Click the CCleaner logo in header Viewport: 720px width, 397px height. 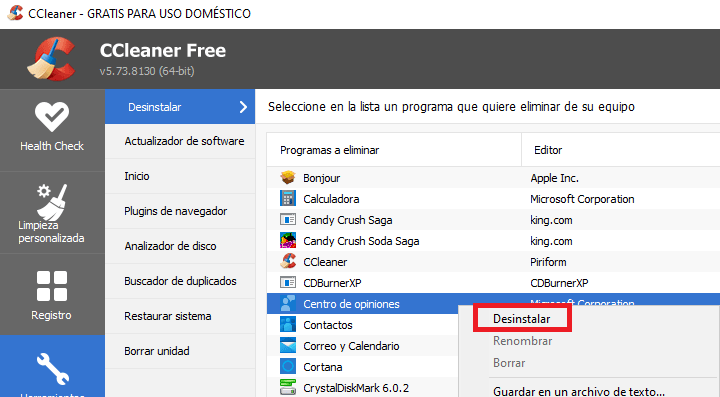click(x=51, y=59)
